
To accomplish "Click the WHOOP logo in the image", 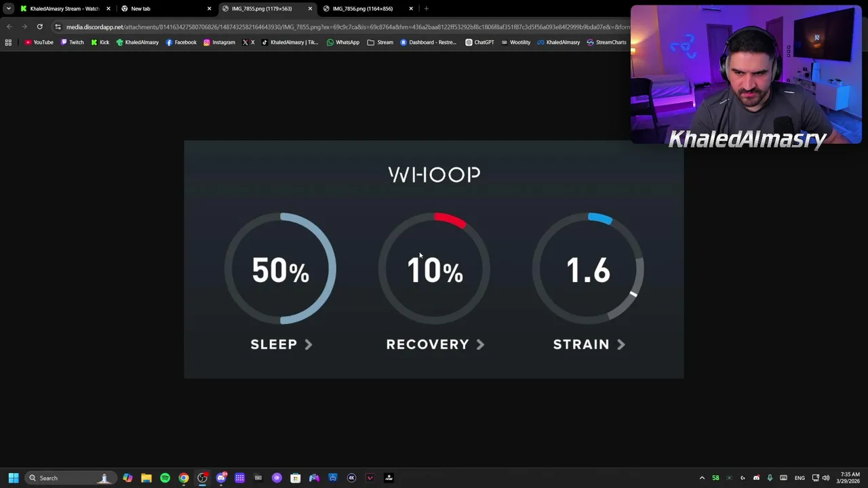I will click(x=434, y=175).
